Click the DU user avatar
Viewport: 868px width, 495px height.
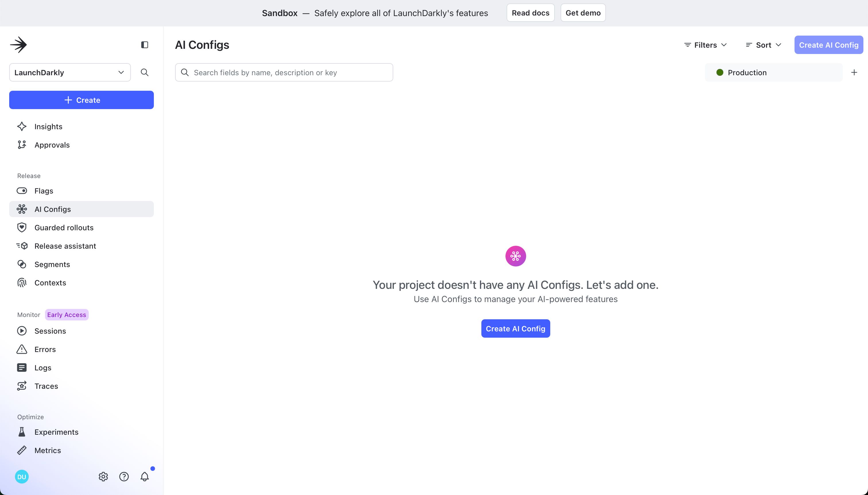pyautogui.click(x=22, y=477)
